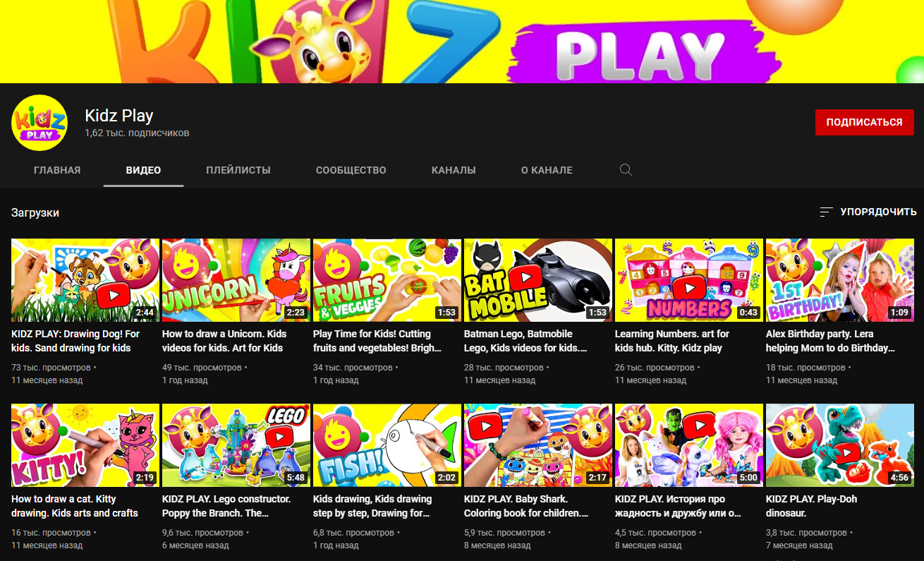
Task: Click the Загрузки section heading
Action: coord(35,212)
